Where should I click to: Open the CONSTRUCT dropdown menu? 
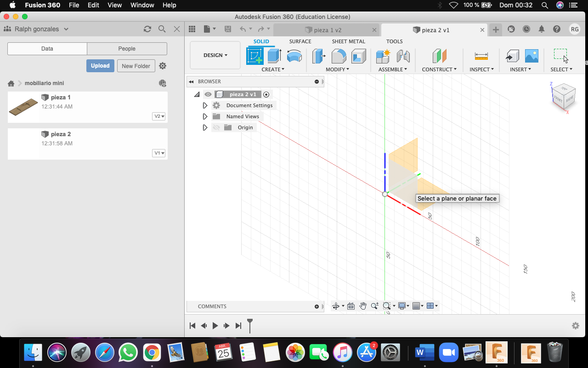tap(439, 69)
